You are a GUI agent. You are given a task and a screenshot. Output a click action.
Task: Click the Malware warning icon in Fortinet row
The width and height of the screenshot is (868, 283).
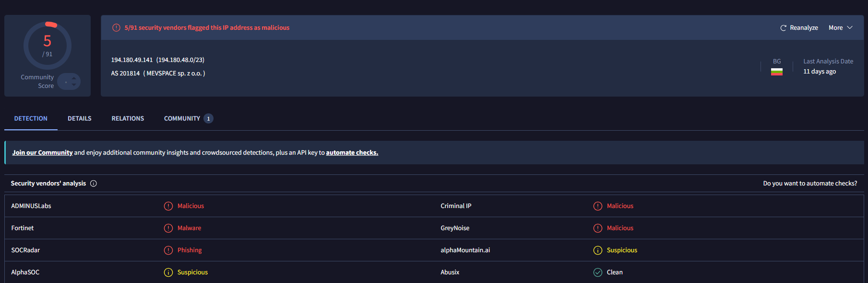point(168,228)
